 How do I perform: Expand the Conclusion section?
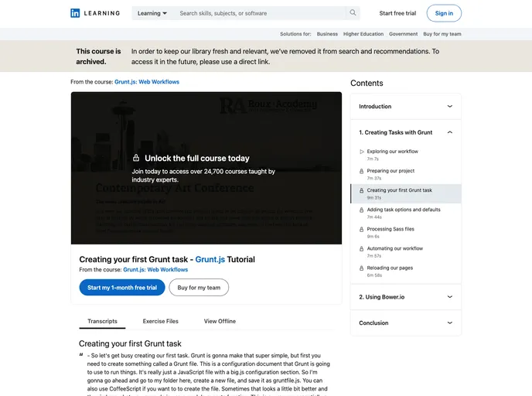coord(405,323)
